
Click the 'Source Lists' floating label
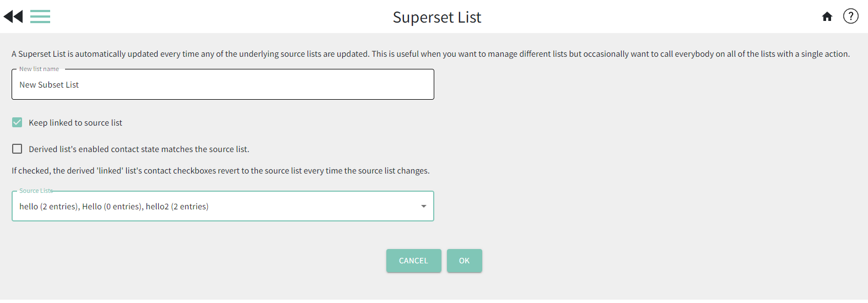(x=36, y=191)
